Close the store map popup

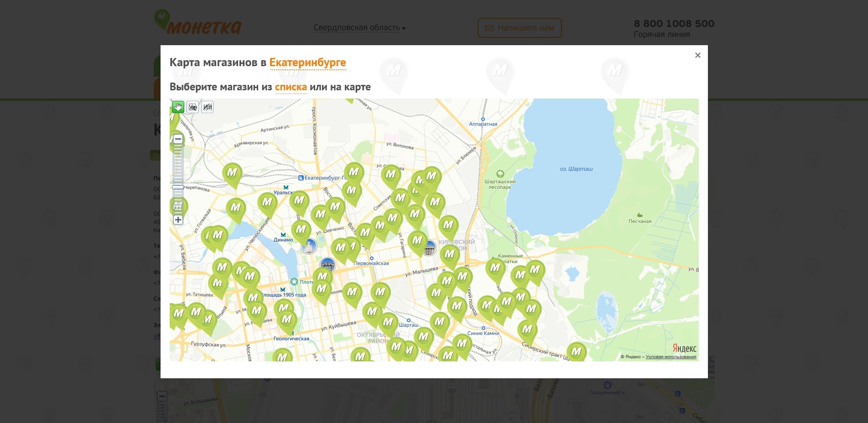click(697, 55)
